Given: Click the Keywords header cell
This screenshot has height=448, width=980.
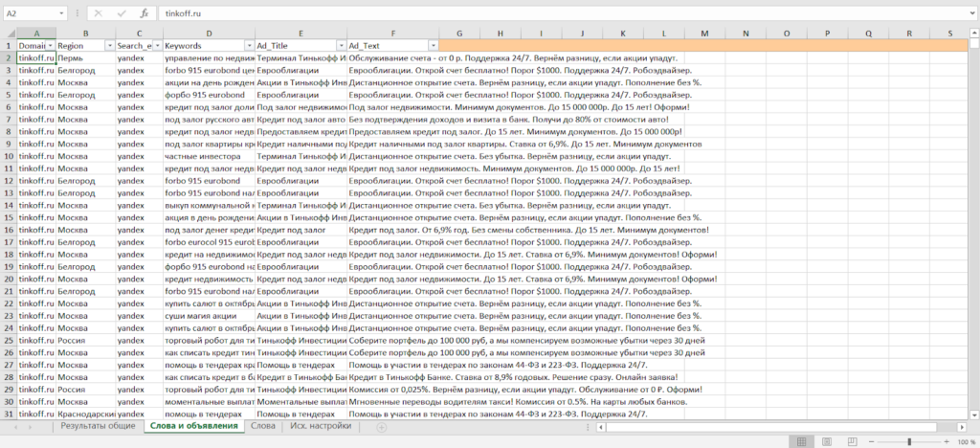Looking at the screenshot, I should 209,46.
